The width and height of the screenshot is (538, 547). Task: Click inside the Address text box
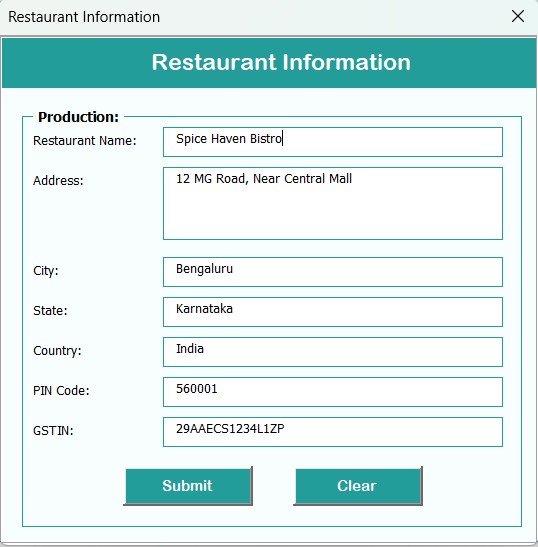pyautogui.click(x=332, y=203)
